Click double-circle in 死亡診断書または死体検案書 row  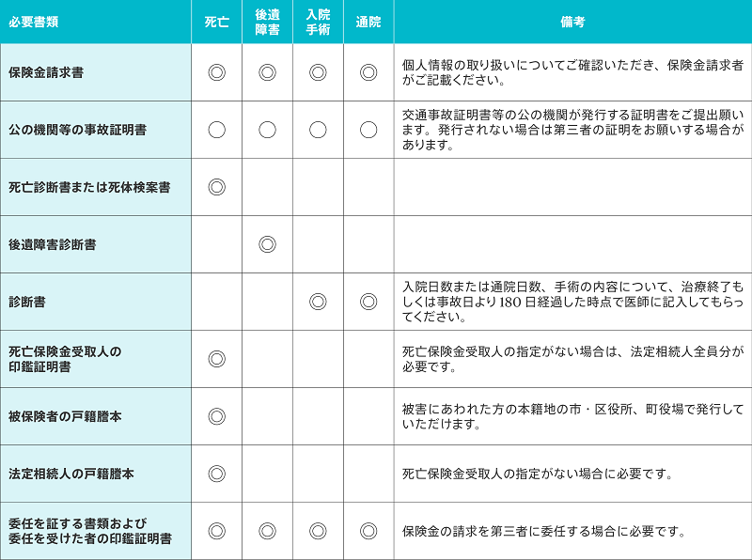click(216, 187)
